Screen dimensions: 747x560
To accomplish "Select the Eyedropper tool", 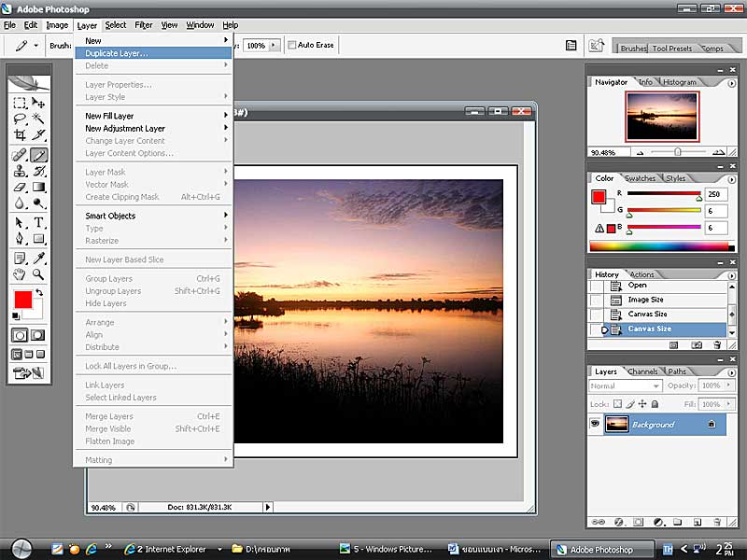I will pyautogui.click(x=38, y=259).
